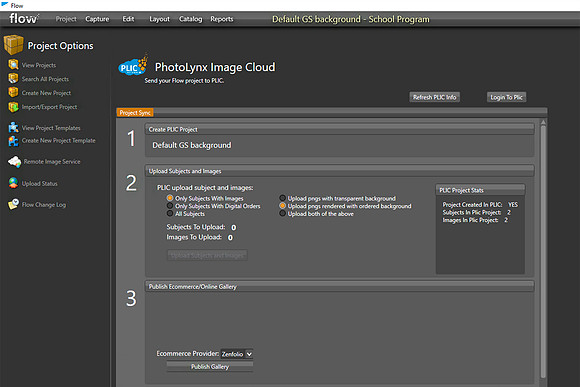Select the All Subjects radio button
The height and width of the screenshot is (387, 580).
[170, 213]
